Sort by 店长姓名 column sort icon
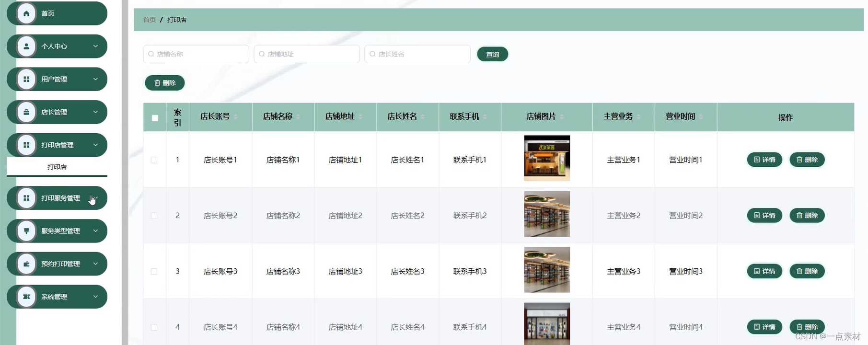The width and height of the screenshot is (868, 345). (x=423, y=117)
